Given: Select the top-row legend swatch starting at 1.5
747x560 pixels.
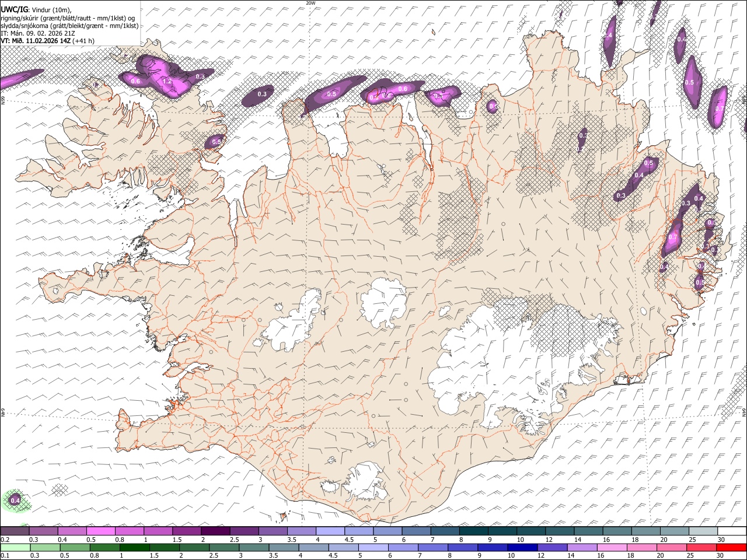Looking at the screenshot, I should [187, 531].
